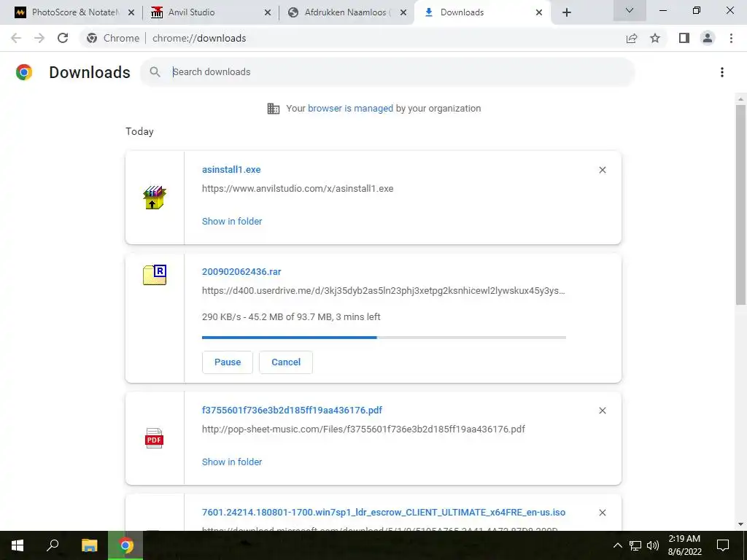Viewport: 747px width, 560px height.
Task: Open the tab search dropdown arrow
Action: point(630,10)
